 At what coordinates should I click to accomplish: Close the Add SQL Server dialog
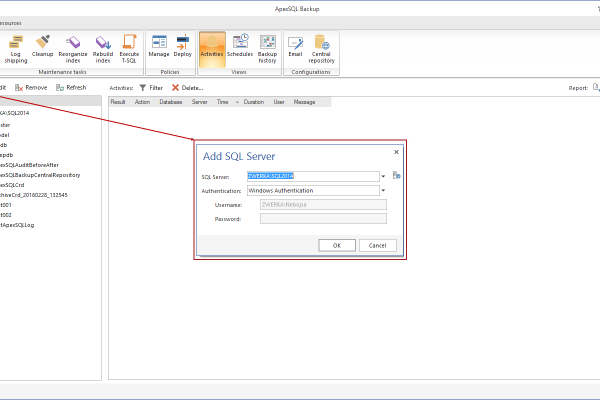pos(396,152)
